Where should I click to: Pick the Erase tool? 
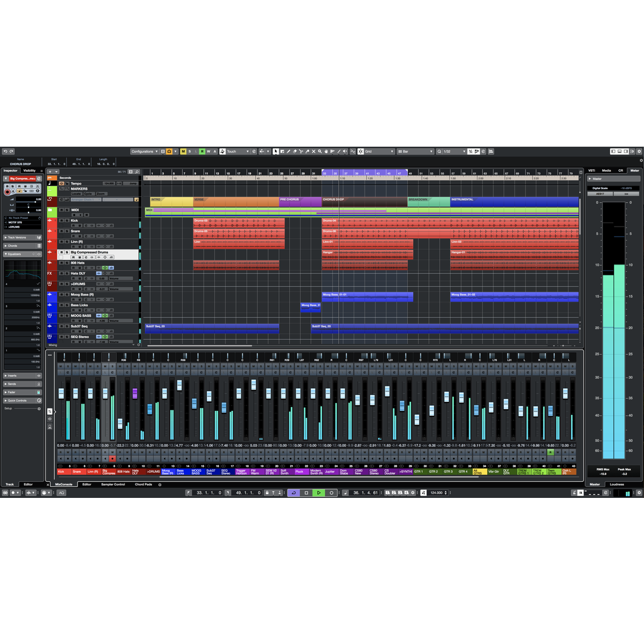coord(294,151)
